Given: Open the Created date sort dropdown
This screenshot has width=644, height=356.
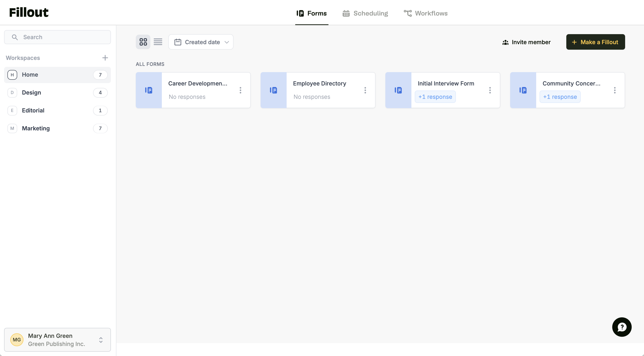Looking at the screenshot, I should click(201, 42).
